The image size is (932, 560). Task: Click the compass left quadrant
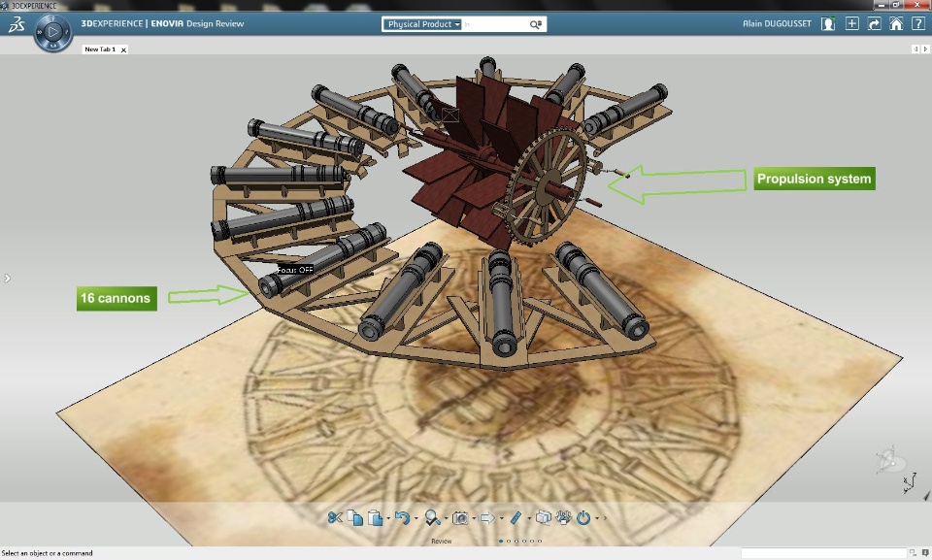[x=39, y=32]
